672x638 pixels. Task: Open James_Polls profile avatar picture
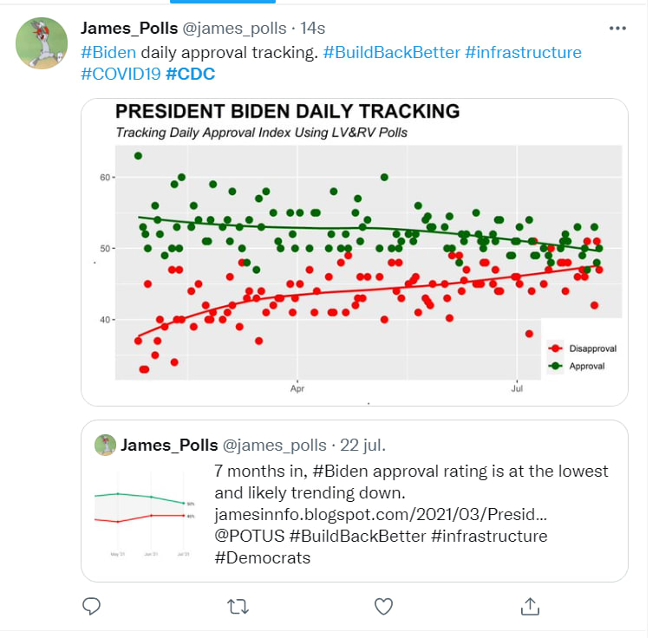pyautogui.click(x=42, y=43)
